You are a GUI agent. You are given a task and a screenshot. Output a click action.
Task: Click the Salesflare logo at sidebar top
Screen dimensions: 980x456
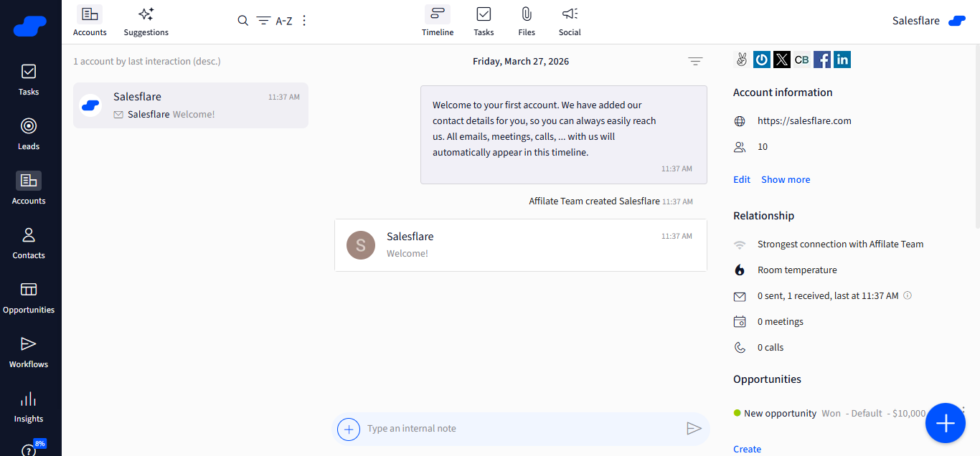[30, 27]
